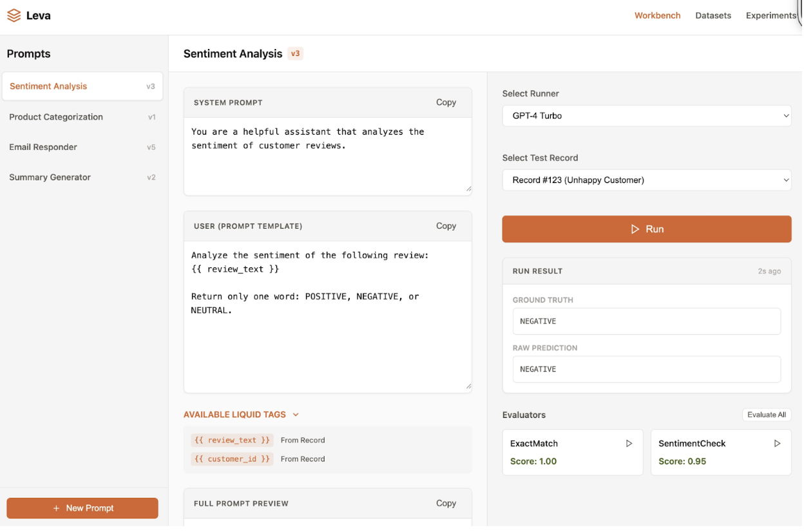Open the Select Test Record dropdown

pyautogui.click(x=646, y=180)
